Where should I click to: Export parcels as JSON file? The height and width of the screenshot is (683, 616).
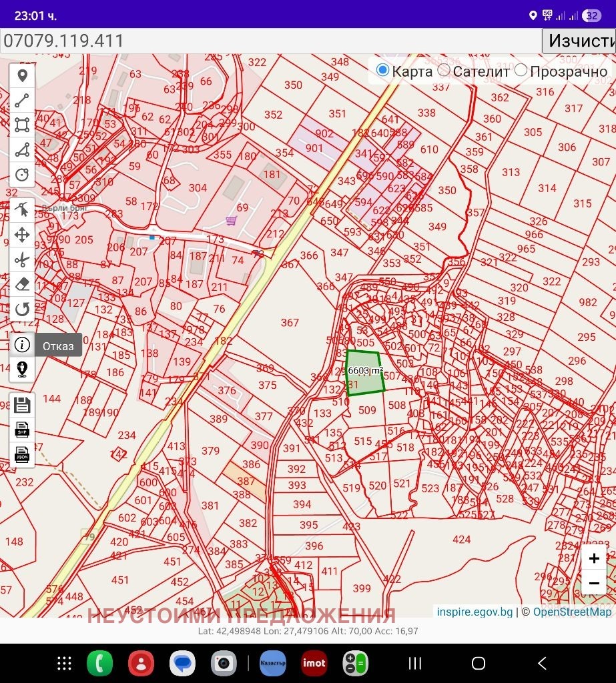22,454
